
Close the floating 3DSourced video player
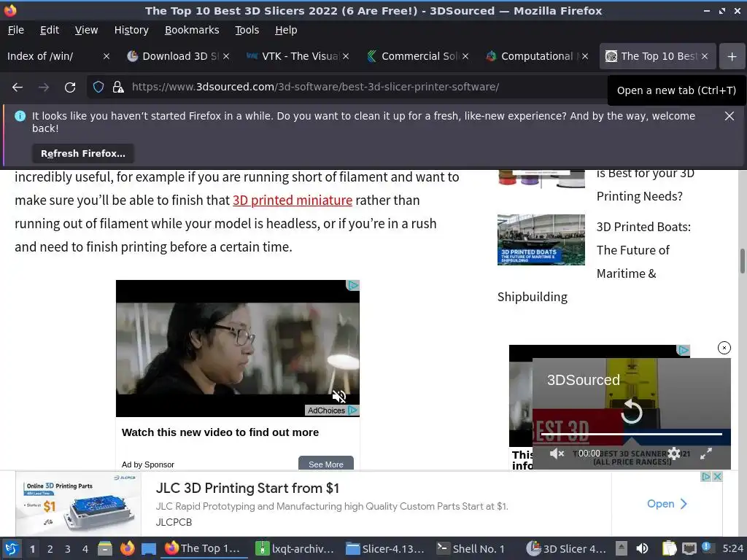tap(724, 348)
